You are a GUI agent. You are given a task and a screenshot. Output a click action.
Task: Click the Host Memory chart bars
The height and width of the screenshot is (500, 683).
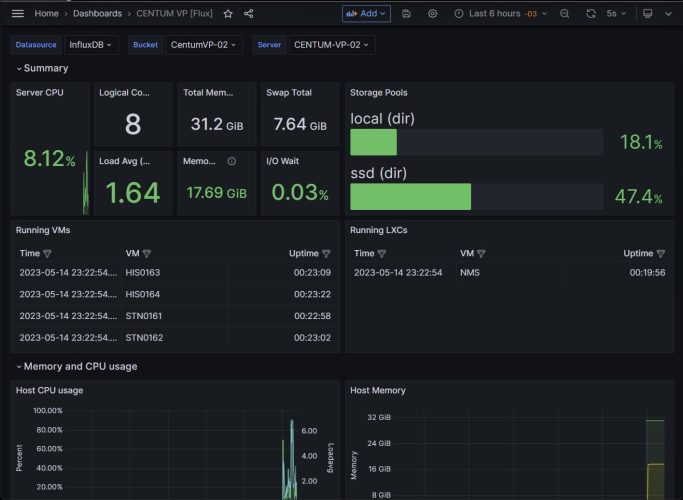coord(655,460)
